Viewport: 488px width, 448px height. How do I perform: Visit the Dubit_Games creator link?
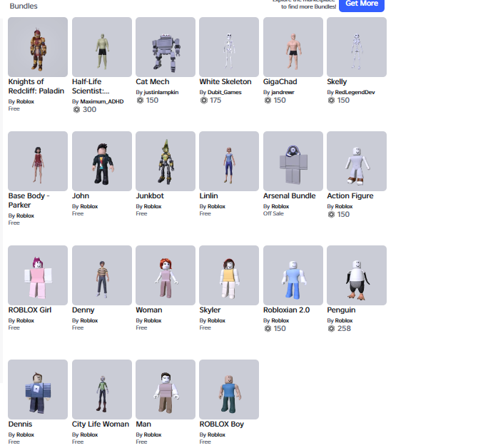click(225, 93)
